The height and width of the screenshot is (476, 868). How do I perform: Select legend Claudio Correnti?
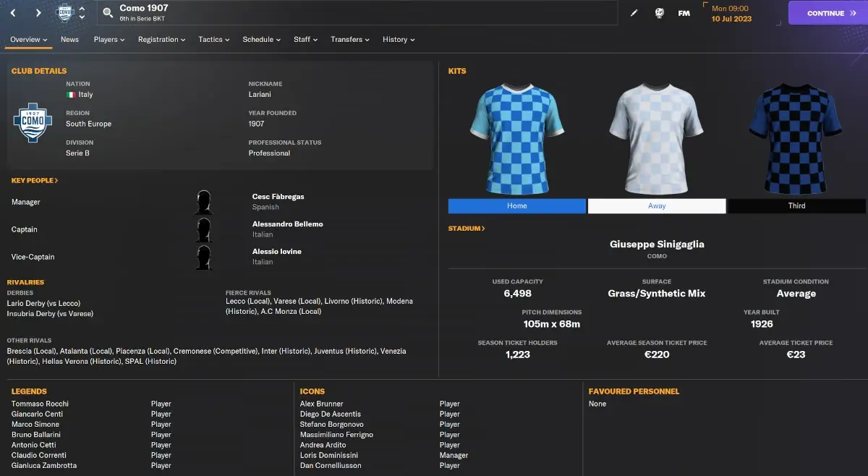pos(39,455)
